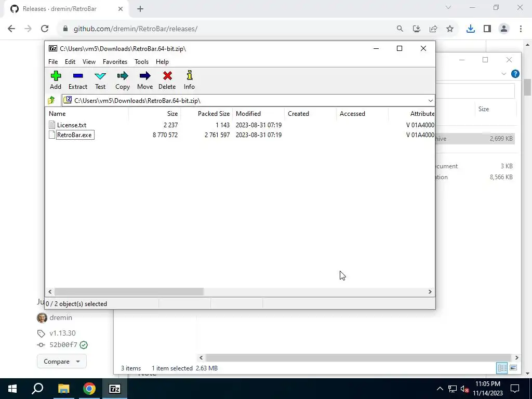Screen dimensions: 532x399
Task: Reload the GitHub releases page
Action: (45, 29)
